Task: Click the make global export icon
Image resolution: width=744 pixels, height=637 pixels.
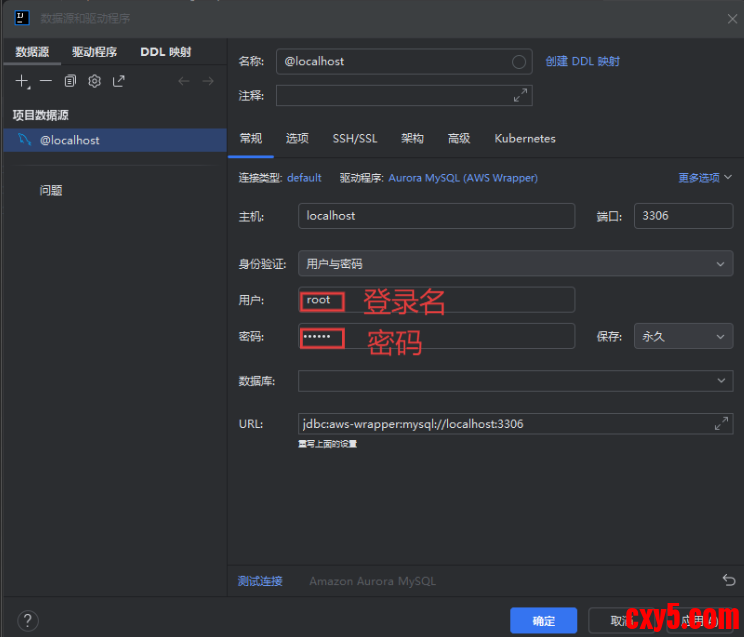Action: 119,81
